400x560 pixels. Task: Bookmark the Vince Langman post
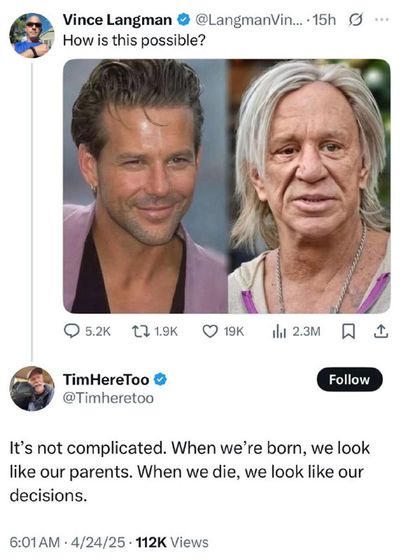tap(348, 332)
